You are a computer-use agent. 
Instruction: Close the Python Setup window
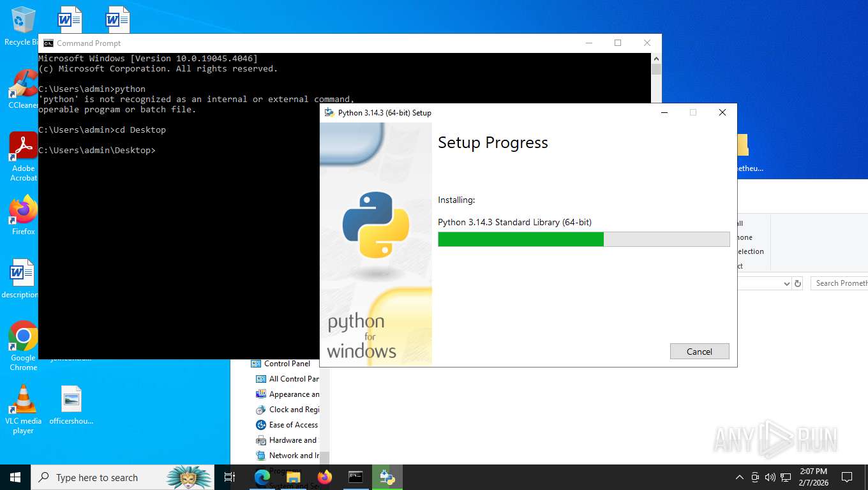click(x=722, y=112)
